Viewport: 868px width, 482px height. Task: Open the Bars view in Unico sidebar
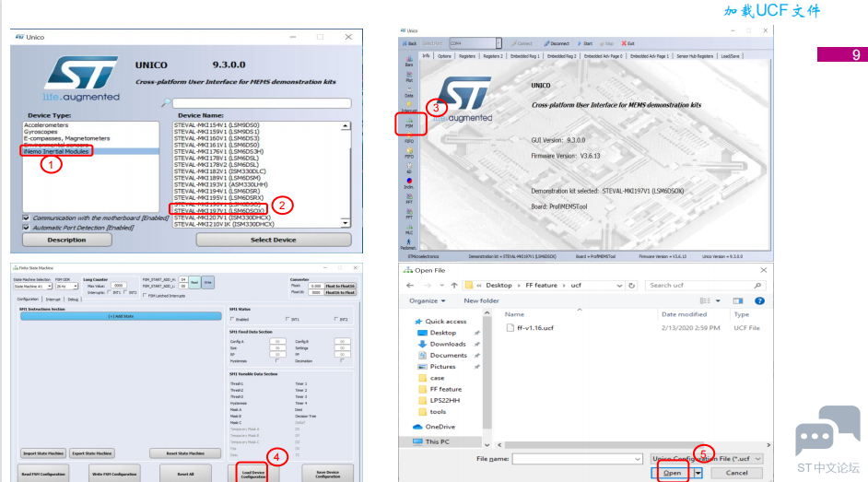(409, 61)
